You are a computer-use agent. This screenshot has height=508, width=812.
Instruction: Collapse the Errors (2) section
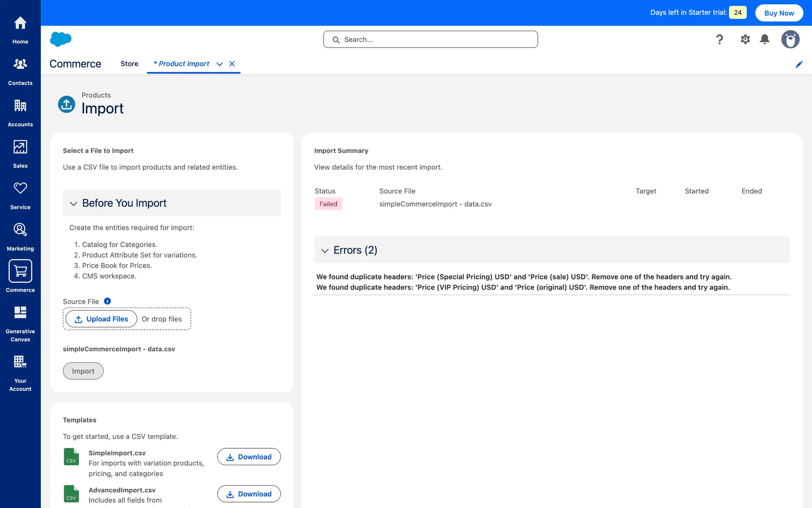325,251
